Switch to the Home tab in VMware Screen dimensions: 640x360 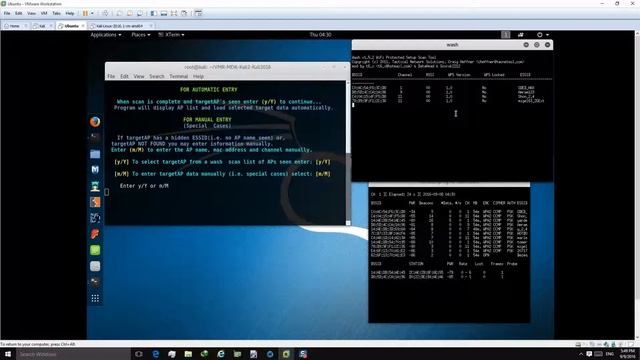[14, 26]
